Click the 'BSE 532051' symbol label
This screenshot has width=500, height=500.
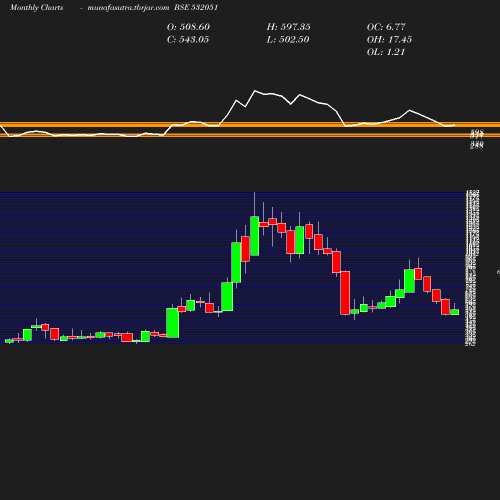tap(196, 7)
